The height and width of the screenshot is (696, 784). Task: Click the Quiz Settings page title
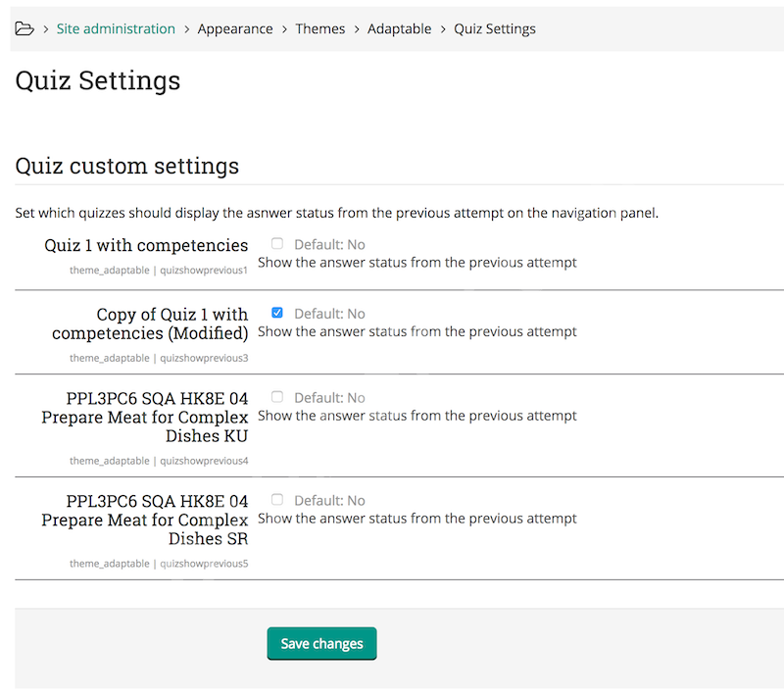[x=97, y=81]
